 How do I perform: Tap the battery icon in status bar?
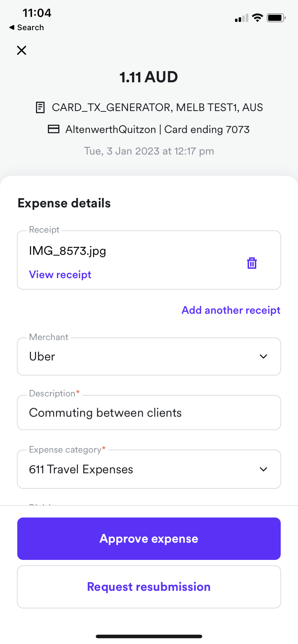click(x=276, y=18)
